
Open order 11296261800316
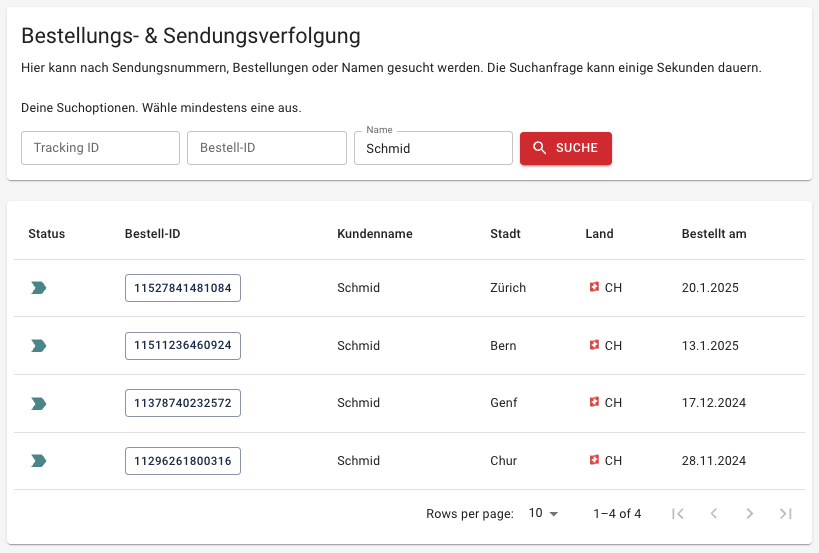(x=183, y=461)
